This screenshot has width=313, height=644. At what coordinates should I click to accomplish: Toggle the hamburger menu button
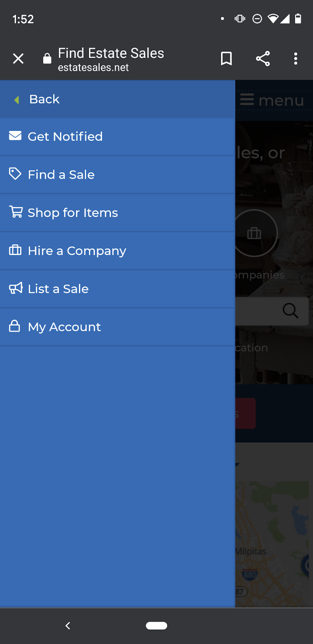272,100
